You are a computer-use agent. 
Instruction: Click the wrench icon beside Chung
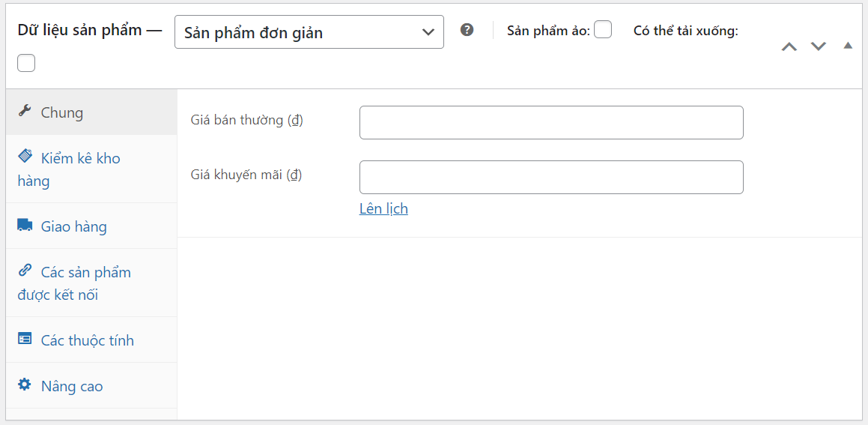[25, 112]
